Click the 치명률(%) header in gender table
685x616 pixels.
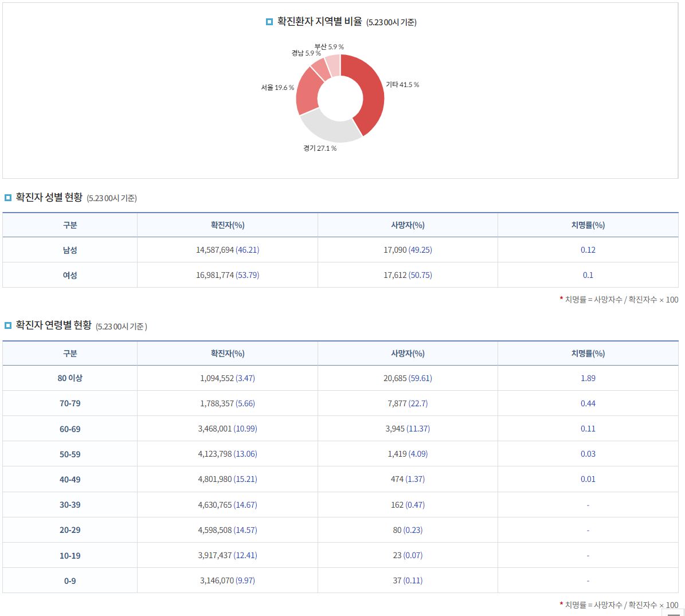pyautogui.click(x=588, y=225)
